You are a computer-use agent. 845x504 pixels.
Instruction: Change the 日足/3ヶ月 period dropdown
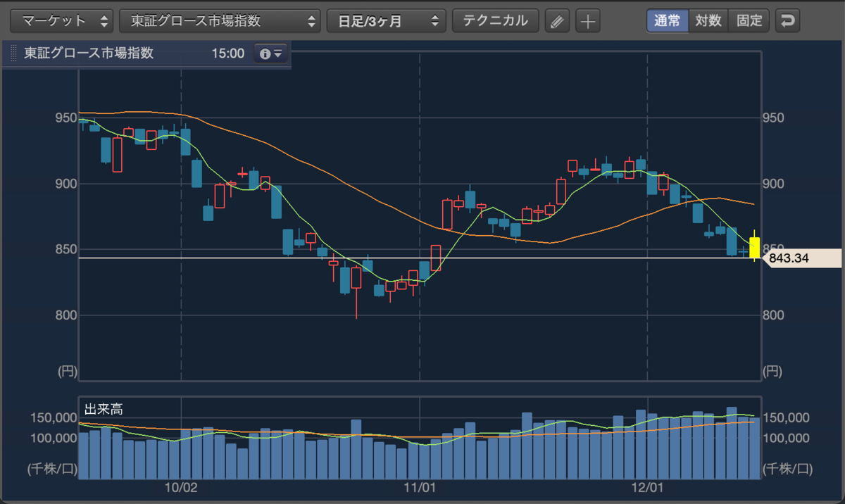point(387,20)
